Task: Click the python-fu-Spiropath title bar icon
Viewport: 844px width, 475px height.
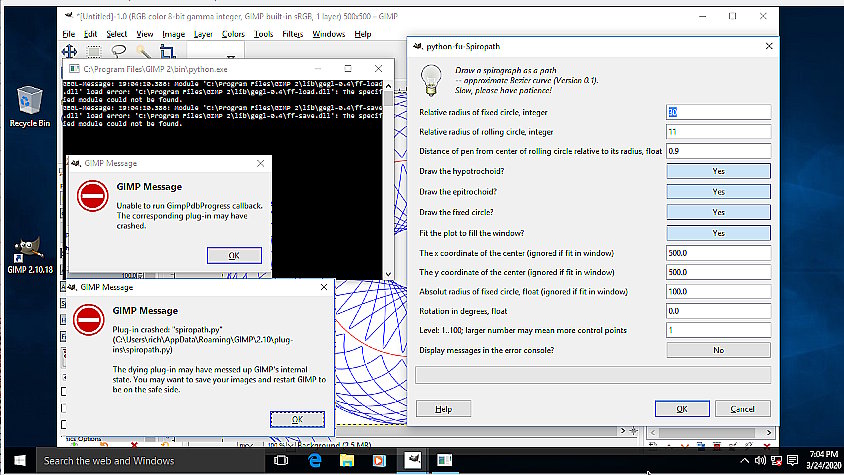Action: click(418, 46)
